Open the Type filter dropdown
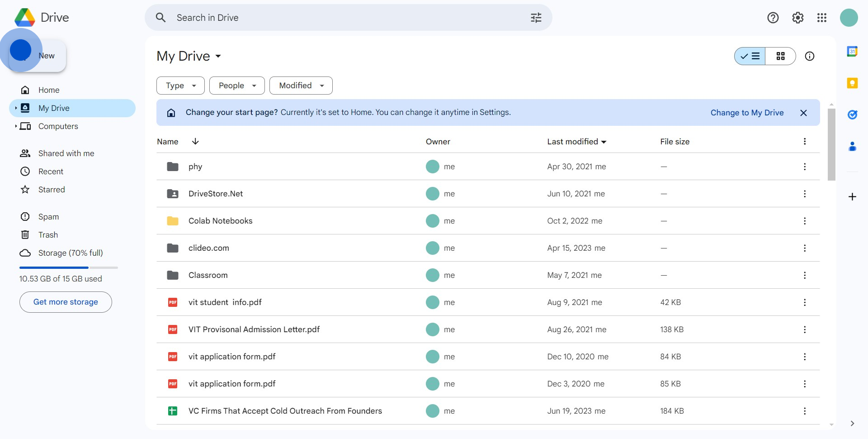Viewport: 868px width, 439px height. (180, 86)
